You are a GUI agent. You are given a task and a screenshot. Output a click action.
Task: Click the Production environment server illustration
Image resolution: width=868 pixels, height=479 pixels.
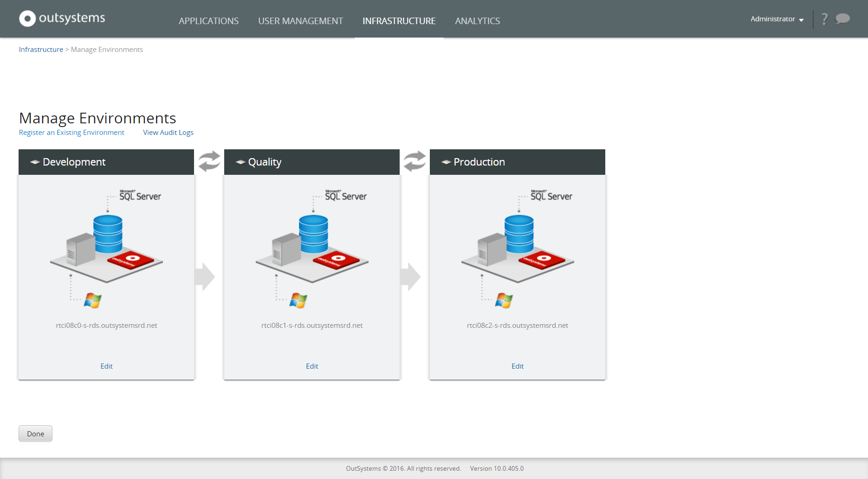point(518,249)
